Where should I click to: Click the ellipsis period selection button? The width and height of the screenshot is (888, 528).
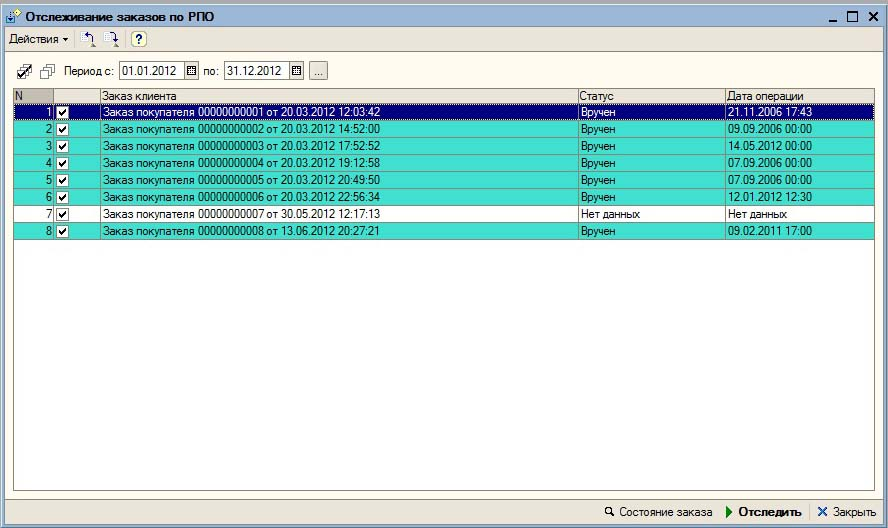318,71
